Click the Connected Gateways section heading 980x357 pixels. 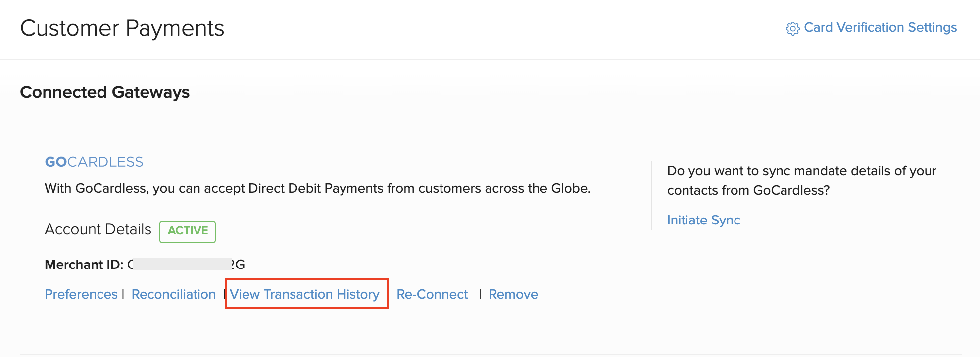point(104,92)
